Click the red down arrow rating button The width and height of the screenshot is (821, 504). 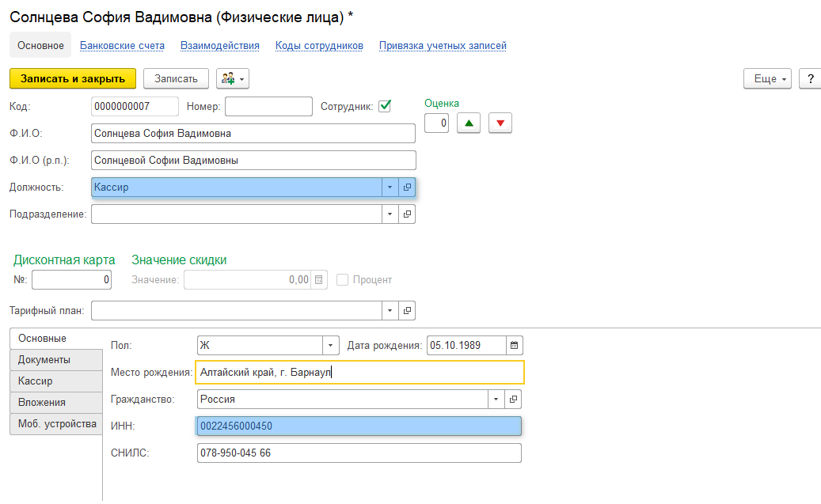[x=500, y=123]
